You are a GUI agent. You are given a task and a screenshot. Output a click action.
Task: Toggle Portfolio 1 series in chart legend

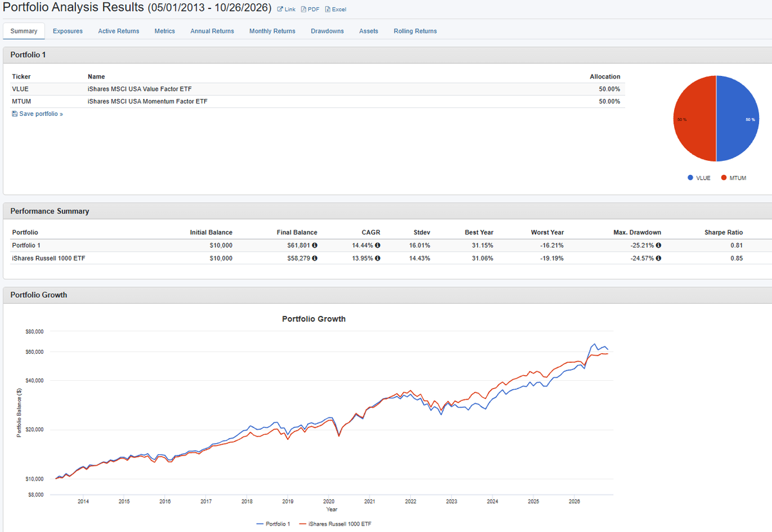click(x=273, y=524)
